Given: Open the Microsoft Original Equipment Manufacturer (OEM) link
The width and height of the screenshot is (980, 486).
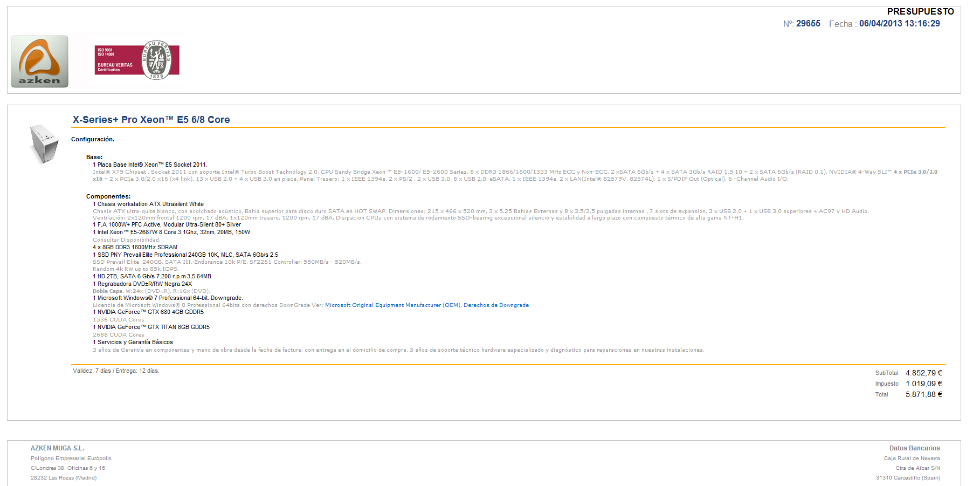Looking at the screenshot, I should [x=393, y=305].
